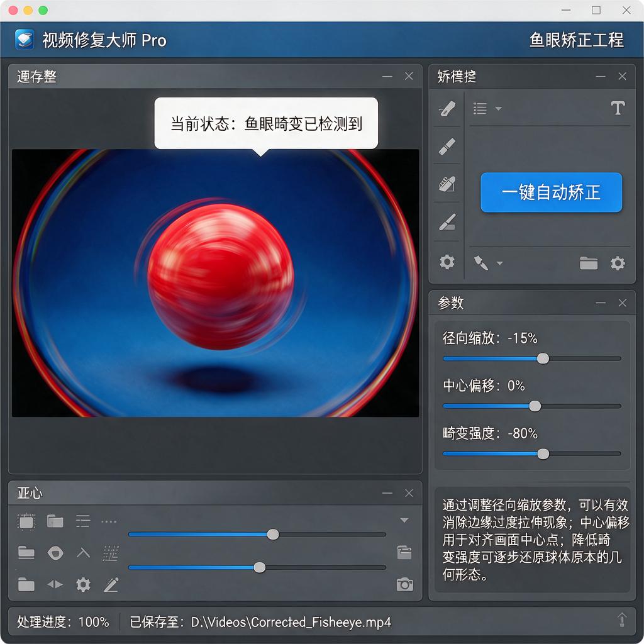Close the tools panel with 一键自动矫正

pos(622,76)
